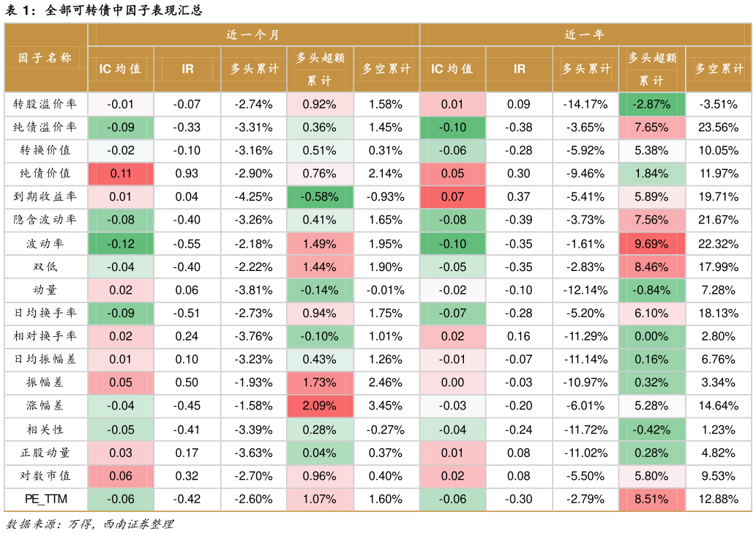Select the '相对换手率' row label

(x=45, y=336)
